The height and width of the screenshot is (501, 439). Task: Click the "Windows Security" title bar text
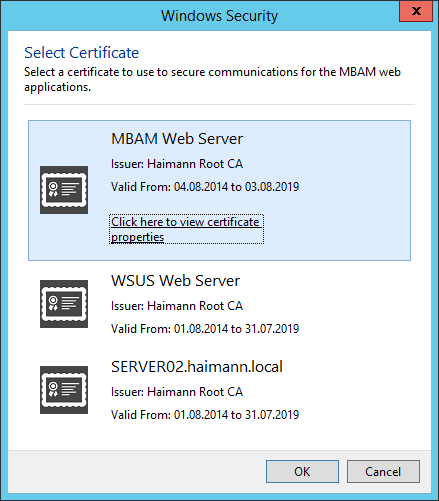[219, 16]
